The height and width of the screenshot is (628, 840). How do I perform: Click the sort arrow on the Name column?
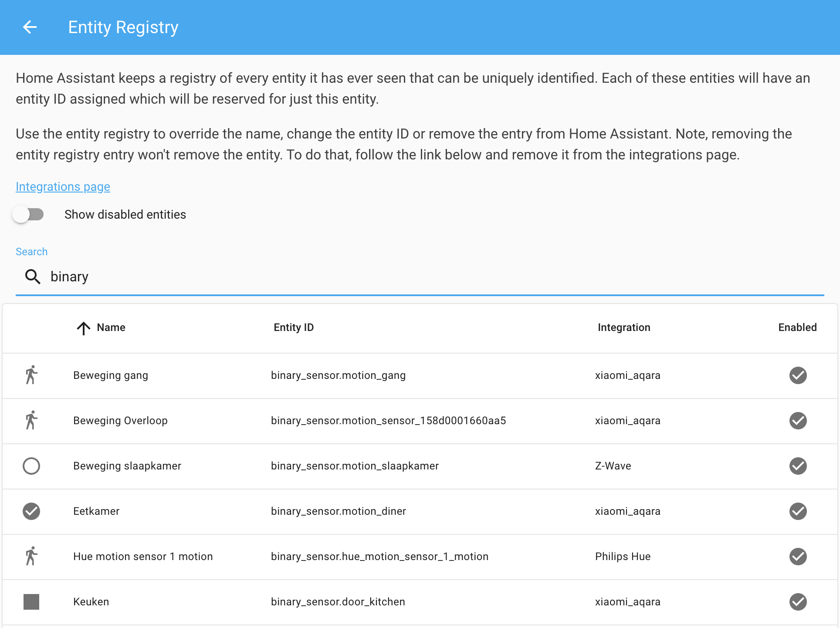[x=83, y=328]
